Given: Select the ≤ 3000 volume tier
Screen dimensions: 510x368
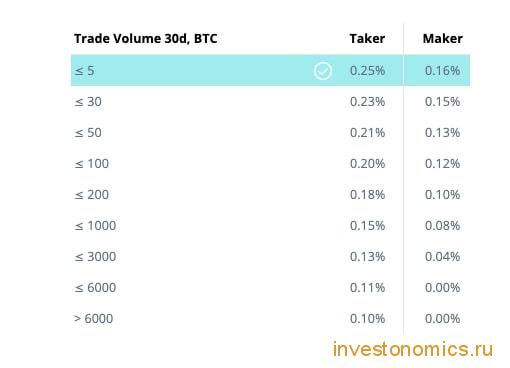Looking at the screenshot, I should point(270,257).
